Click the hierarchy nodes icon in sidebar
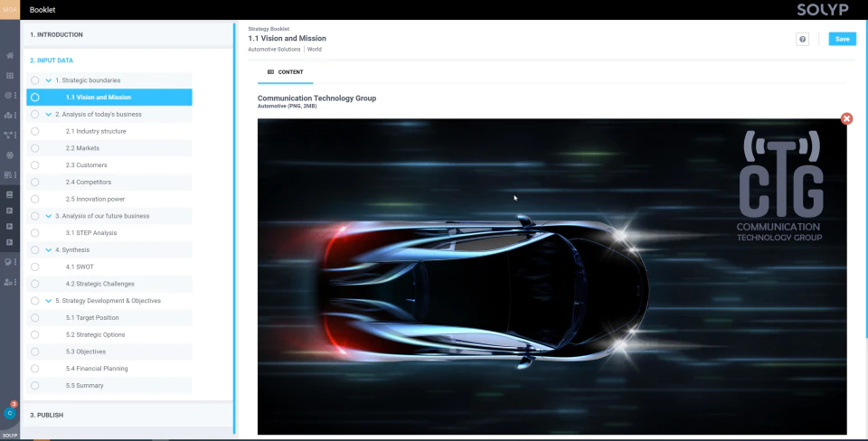This screenshot has height=441, width=868. (8, 135)
